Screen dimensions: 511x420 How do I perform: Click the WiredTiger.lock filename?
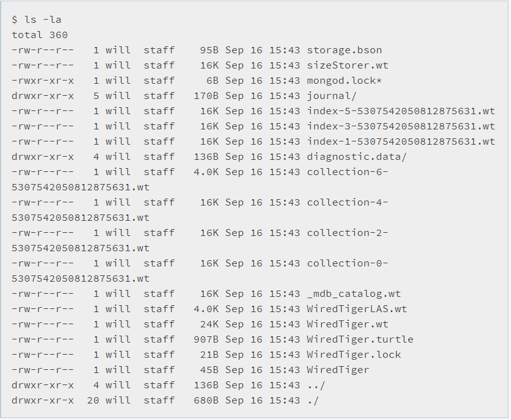point(354,355)
